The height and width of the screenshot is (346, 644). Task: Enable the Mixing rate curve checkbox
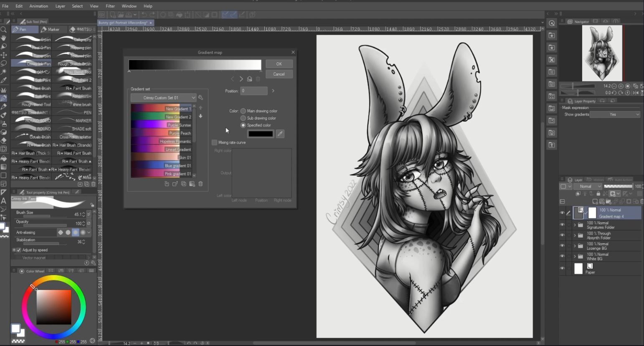point(215,142)
